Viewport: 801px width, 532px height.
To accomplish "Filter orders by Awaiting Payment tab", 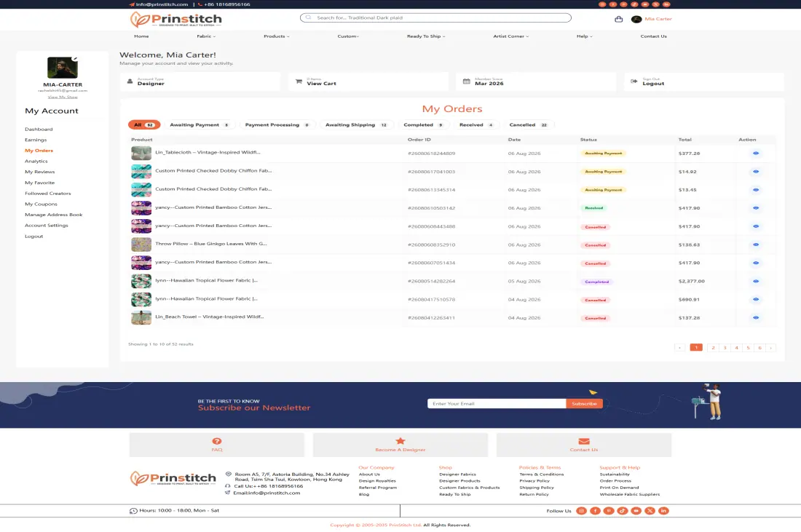I will click(x=200, y=124).
